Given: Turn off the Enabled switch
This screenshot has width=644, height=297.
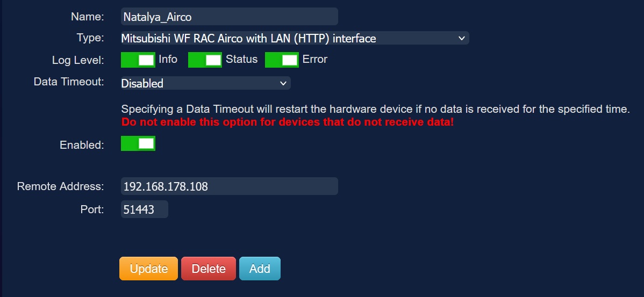Looking at the screenshot, I should 138,143.
